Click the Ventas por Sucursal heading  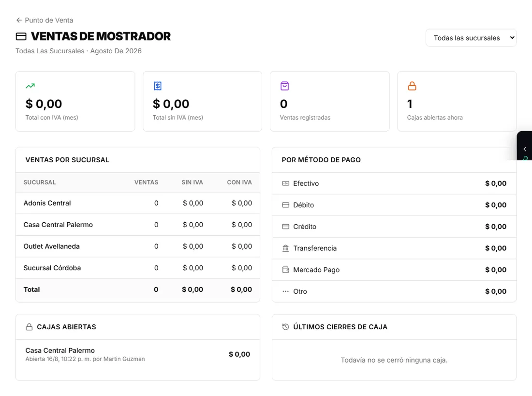pos(67,160)
